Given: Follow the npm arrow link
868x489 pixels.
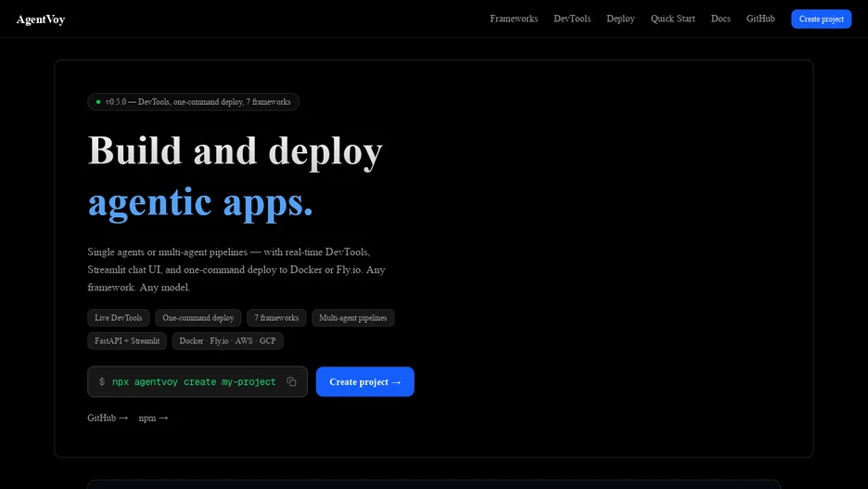Looking at the screenshot, I should click(153, 418).
